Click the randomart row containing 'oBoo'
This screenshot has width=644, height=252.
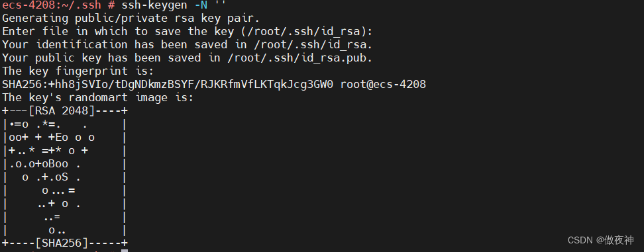coord(65,164)
